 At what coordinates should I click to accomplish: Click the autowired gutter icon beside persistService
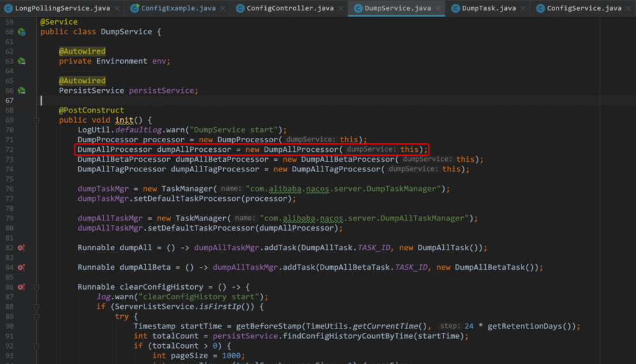pyautogui.click(x=22, y=91)
